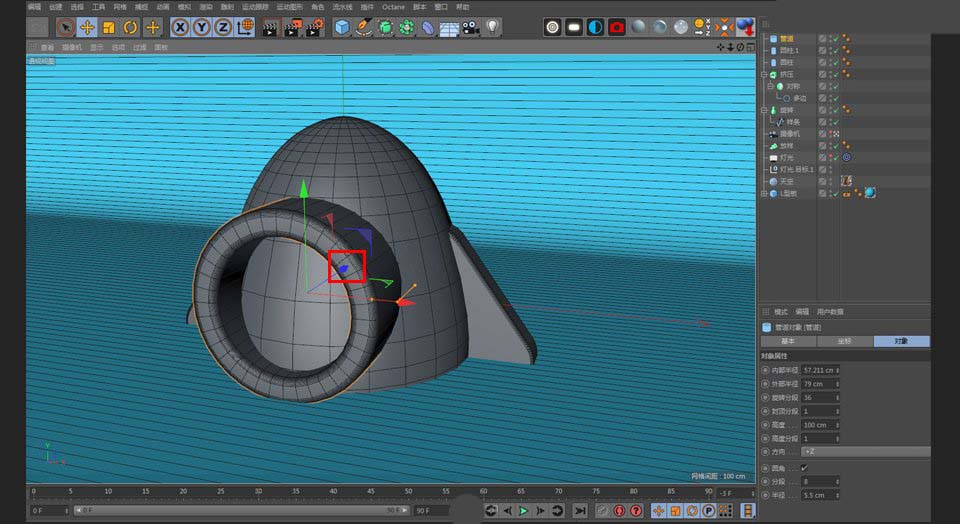Open the floor/environment icon
Screen dimensions: 960x524
(x=449, y=28)
